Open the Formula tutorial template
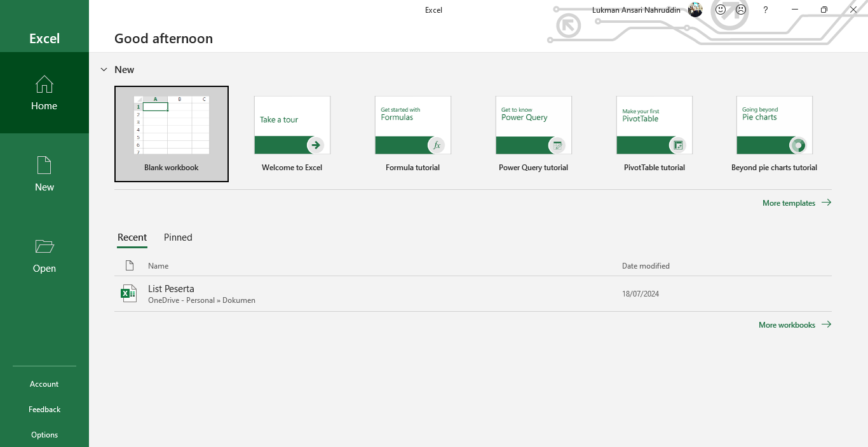Screen dimensions: 868x447 click(413, 134)
